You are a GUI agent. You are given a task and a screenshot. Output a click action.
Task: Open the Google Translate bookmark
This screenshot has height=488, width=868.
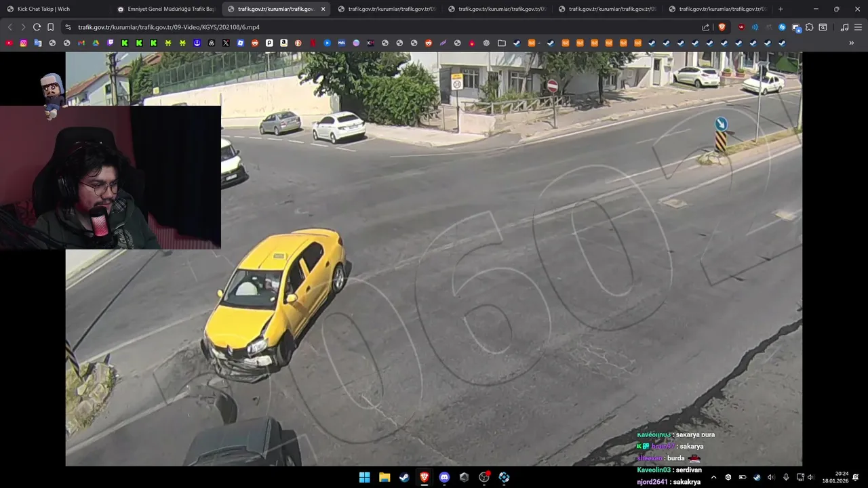click(38, 43)
